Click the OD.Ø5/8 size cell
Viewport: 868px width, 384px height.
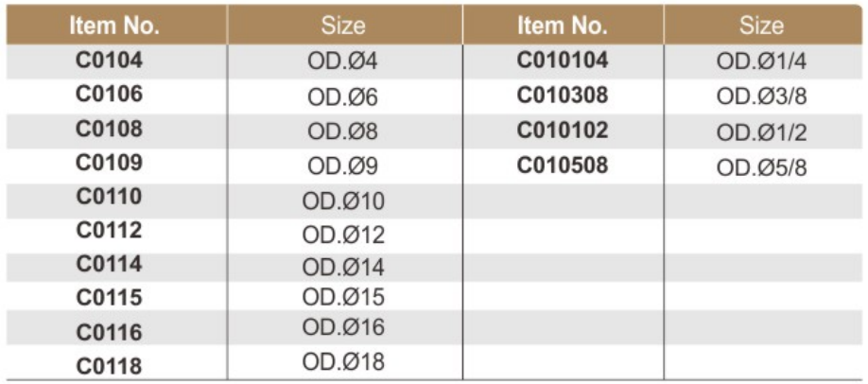coord(762,167)
